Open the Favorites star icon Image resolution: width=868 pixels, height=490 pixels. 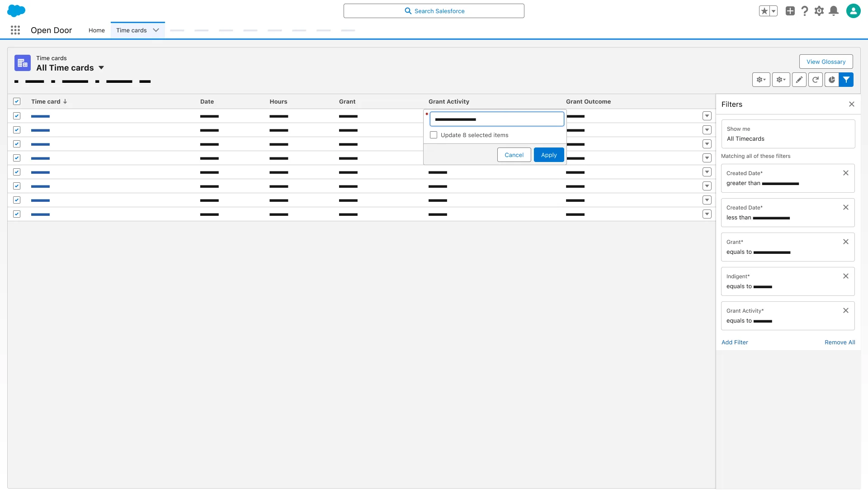(764, 11)
